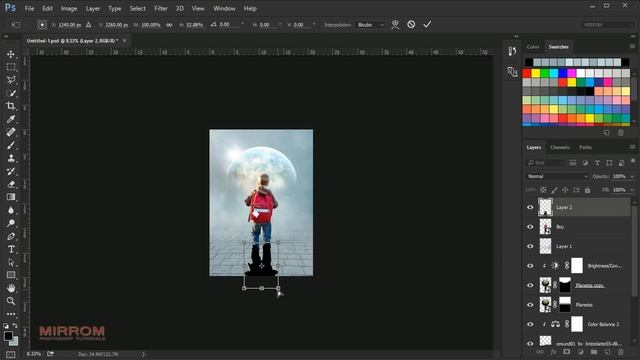Switch to warp mode icon

[395, 24]
